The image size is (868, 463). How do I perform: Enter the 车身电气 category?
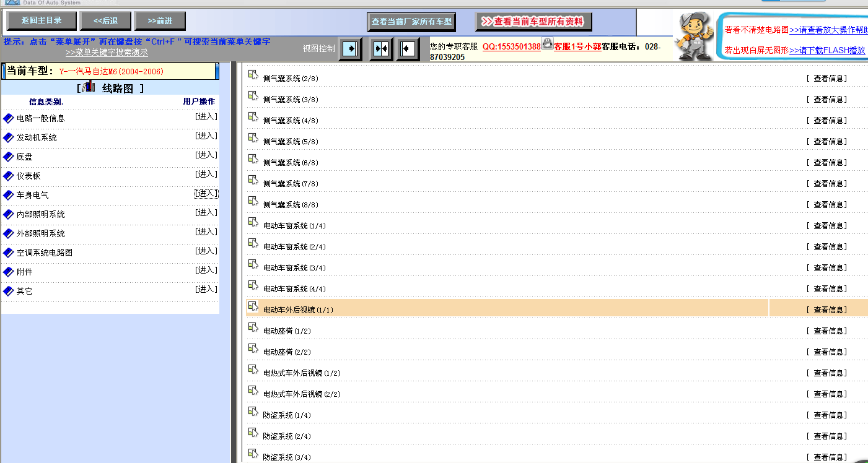click(206, 194)
